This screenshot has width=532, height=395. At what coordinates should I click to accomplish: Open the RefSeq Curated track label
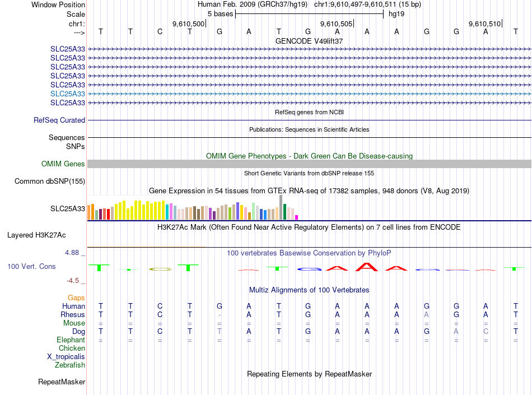59,120
